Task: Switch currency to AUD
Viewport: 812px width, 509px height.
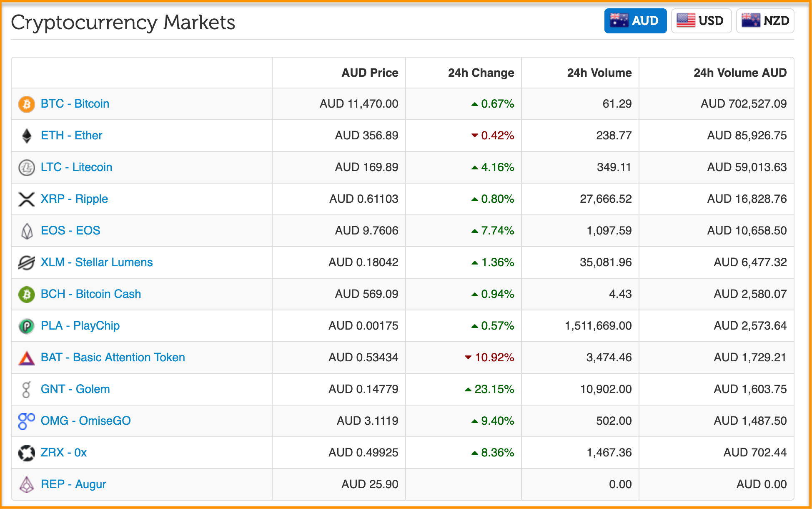Action: point(635,20)
